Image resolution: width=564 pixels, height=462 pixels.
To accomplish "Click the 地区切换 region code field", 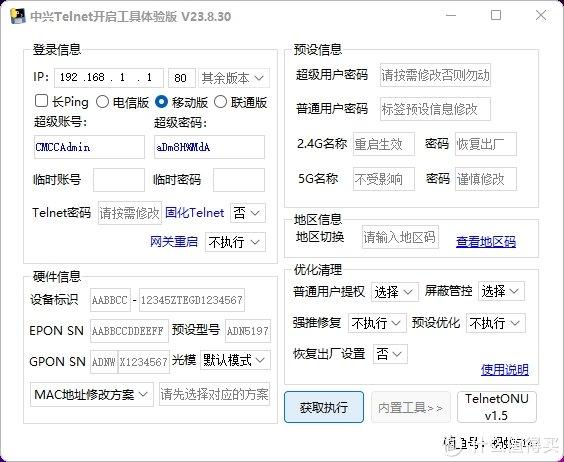I will (400, 237).
